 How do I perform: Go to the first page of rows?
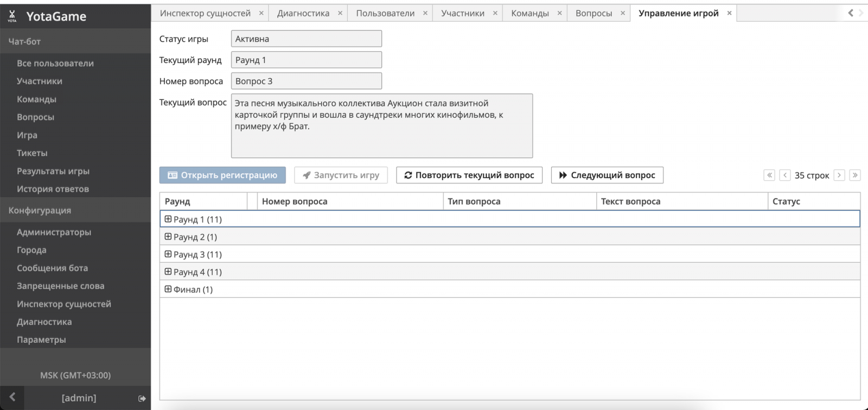point(769,175)
